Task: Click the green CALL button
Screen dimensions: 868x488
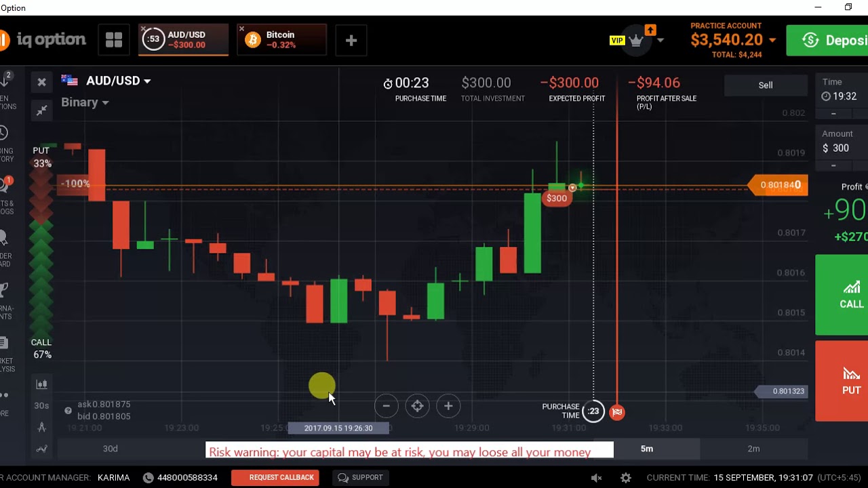Action: [842, 295]
